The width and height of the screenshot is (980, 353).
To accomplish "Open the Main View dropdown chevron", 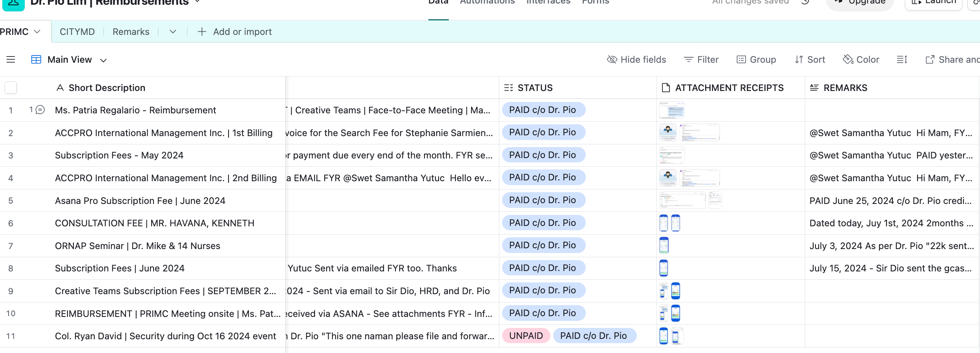I will (103, 60).
